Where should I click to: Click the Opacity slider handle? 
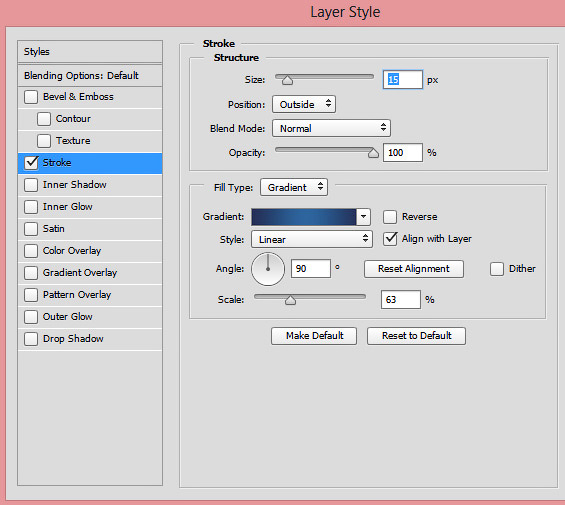[x=373, y=153]
